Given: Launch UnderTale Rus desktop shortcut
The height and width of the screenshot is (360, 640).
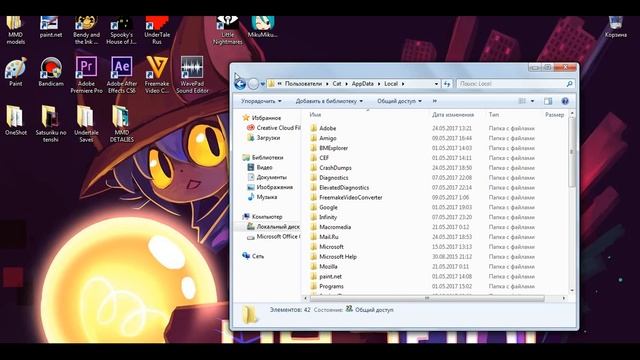Looking at the screenshot, I should click(x=157, y=30).
